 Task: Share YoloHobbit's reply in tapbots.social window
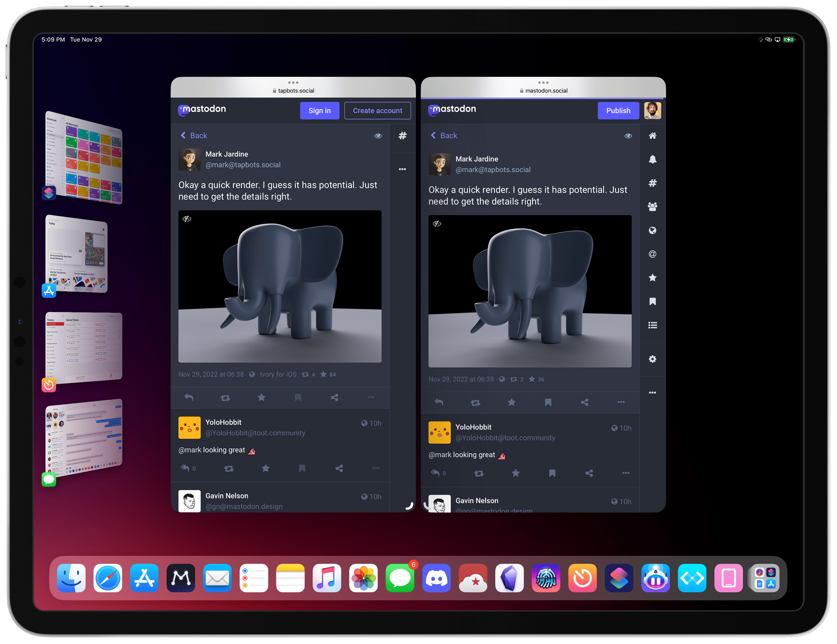pyautogui.click(x=339, y=468)
